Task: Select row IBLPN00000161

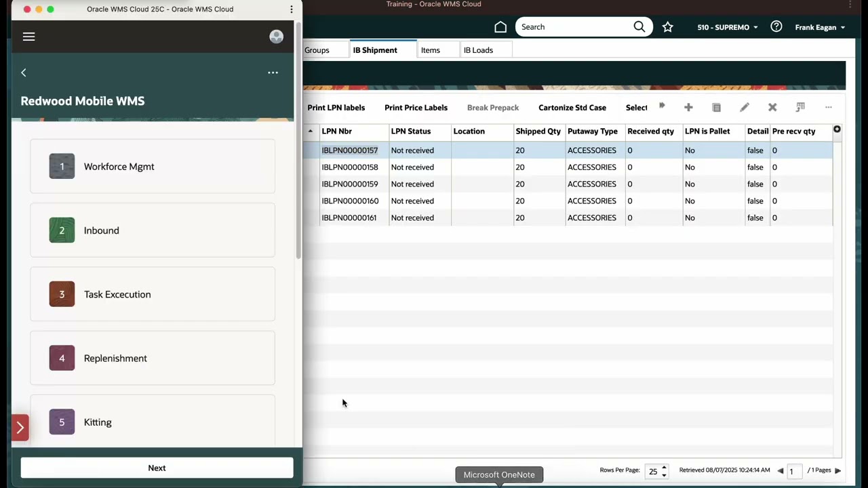Action: (568, 218)
